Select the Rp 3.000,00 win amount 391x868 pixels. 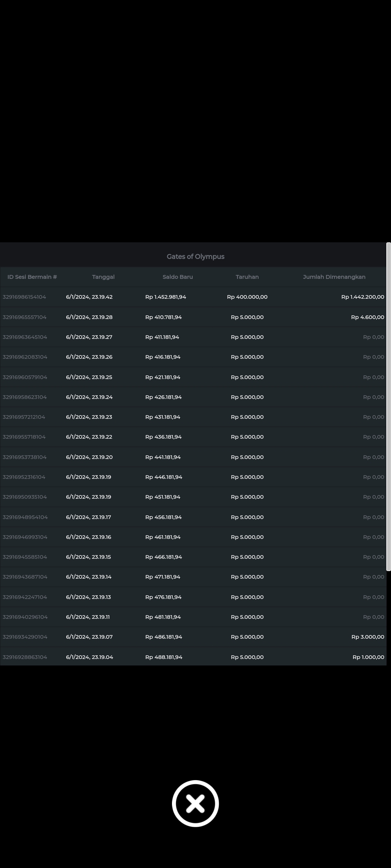coord(367,637)
